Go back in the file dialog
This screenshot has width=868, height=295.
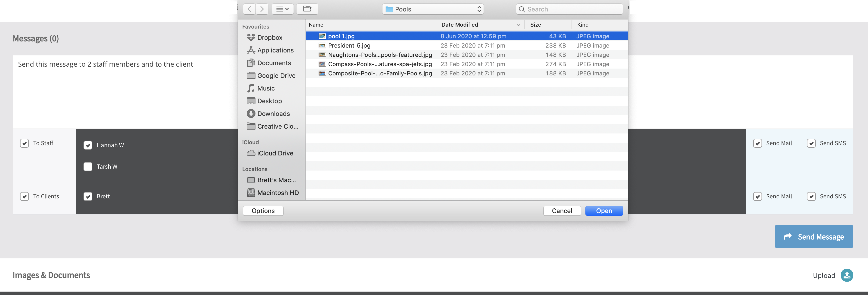point(249,9)
